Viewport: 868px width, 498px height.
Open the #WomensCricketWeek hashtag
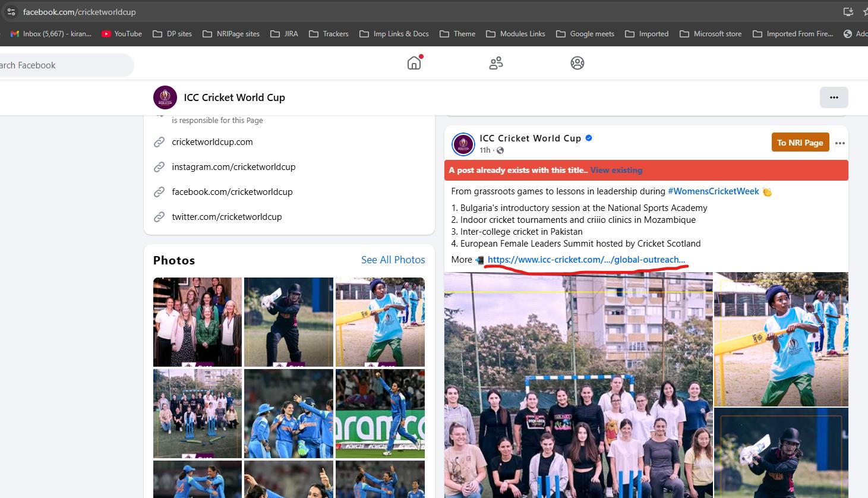click(x=714, y=191)
